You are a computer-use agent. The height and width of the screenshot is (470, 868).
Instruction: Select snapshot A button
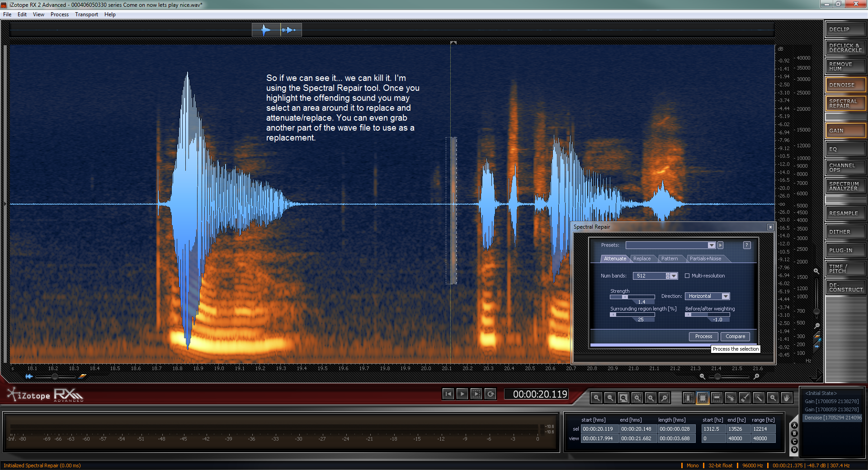point(794,425)
